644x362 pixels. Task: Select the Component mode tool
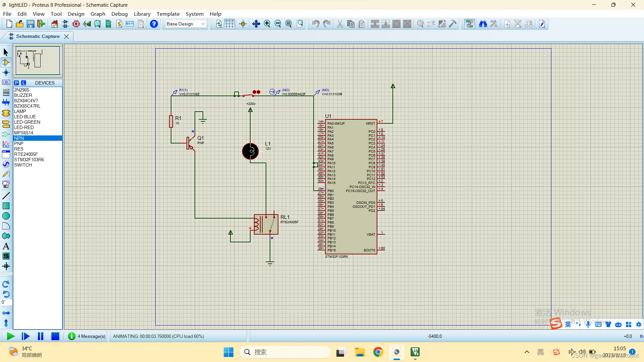6,62
